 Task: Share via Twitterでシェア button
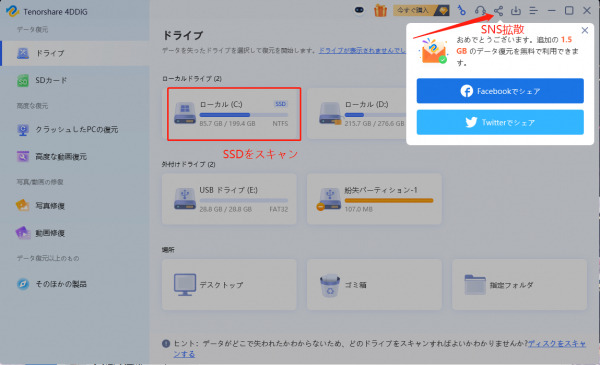click(x=500, y=122)
